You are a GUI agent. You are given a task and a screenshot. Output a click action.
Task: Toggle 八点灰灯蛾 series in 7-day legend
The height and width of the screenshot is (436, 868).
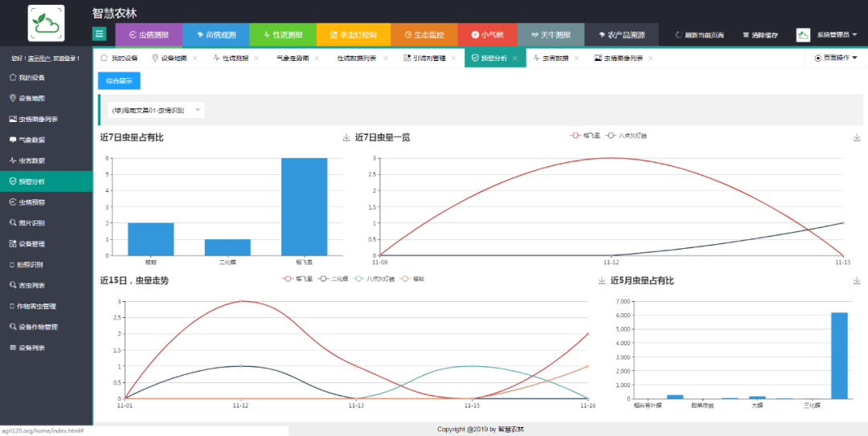coord(626,136)
